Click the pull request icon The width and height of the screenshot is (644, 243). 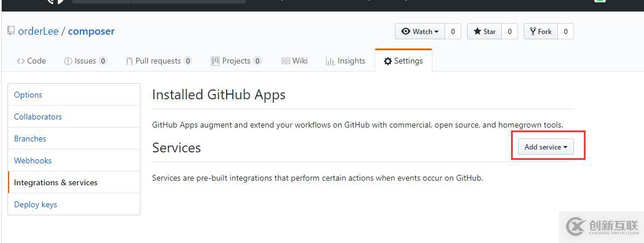click(x=129, y=61)
